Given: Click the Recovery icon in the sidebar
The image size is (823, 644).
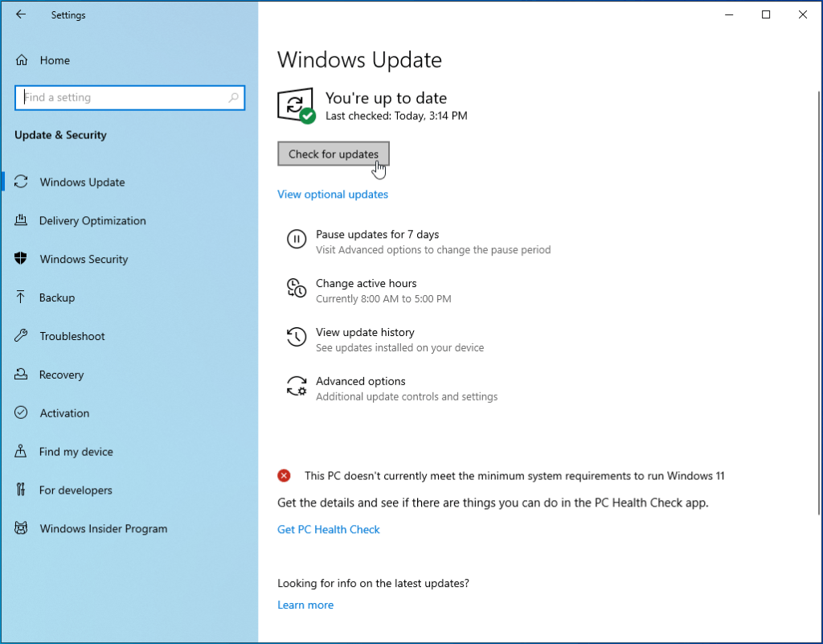Looking at the screenshot, I should click(21, 375).
